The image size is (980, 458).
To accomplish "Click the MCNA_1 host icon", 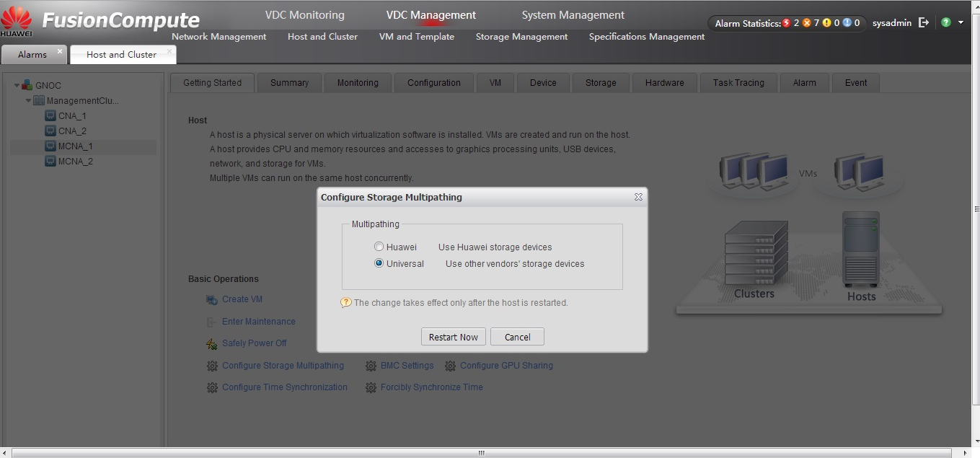I will [50, 146].
